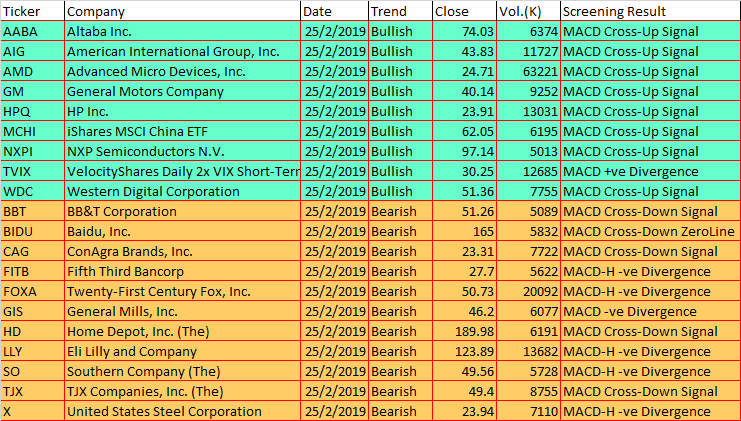This screenshot has height=421, width=741.
Task: Click the volume value 13031
Action: coord(528,111)
